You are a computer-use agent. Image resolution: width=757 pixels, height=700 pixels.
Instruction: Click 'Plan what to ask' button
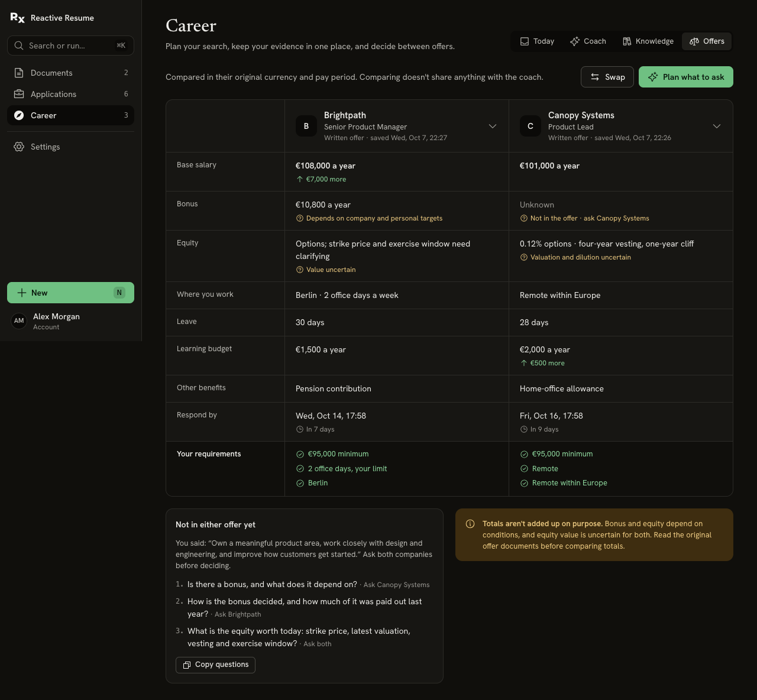686,77
